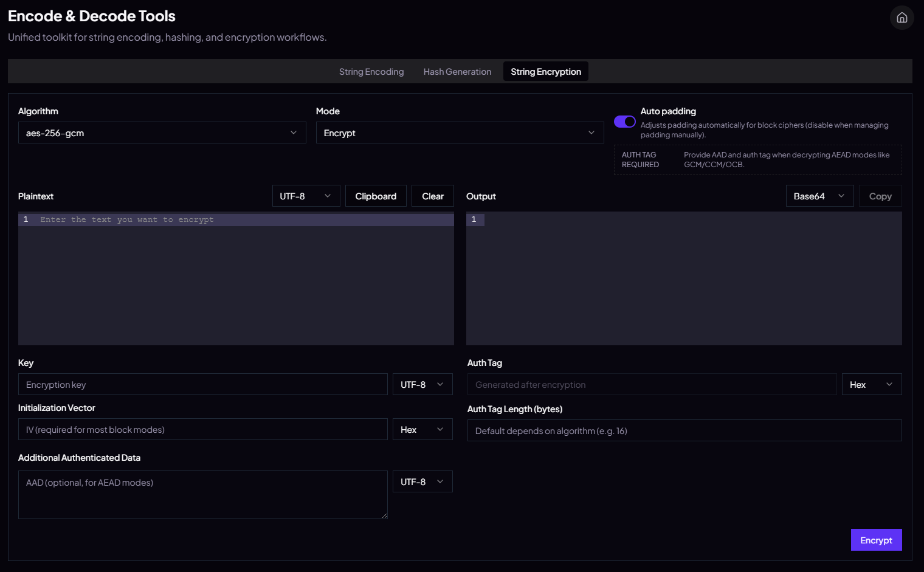
Task: Copy the encryption Output
Action: pyautogui.click(x=880, y=196)
